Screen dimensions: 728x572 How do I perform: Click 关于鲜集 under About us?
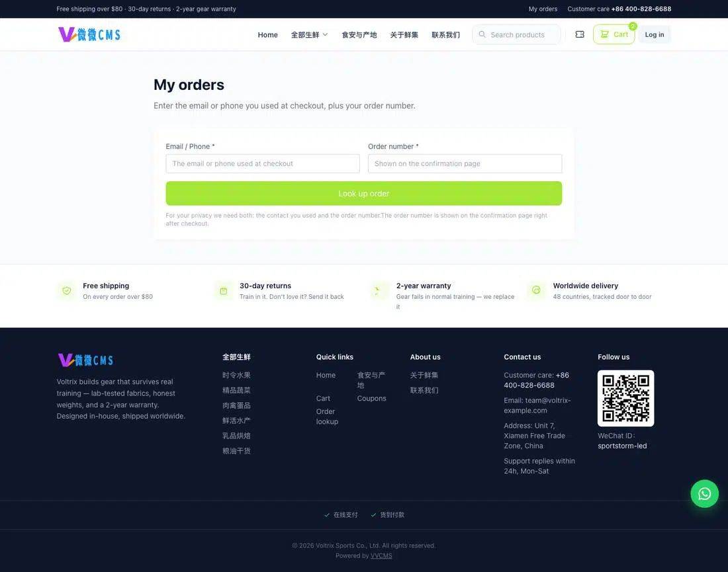click(424, 376)
